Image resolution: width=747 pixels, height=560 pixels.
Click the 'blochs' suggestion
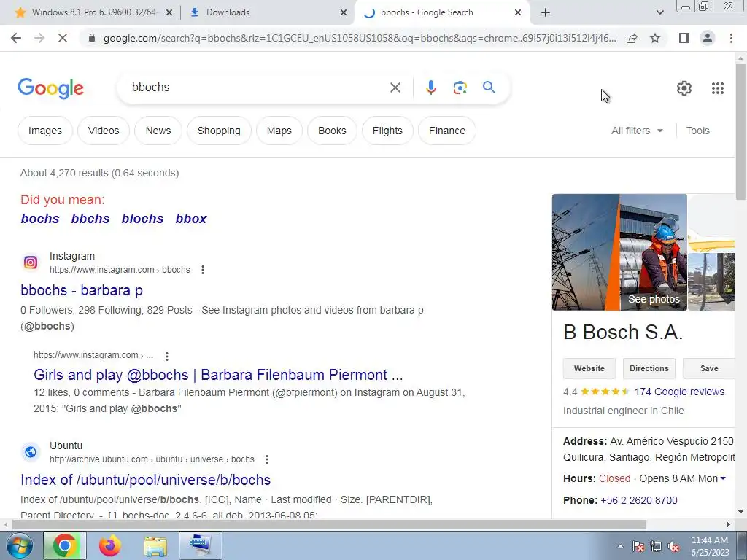tap(142, 219)
